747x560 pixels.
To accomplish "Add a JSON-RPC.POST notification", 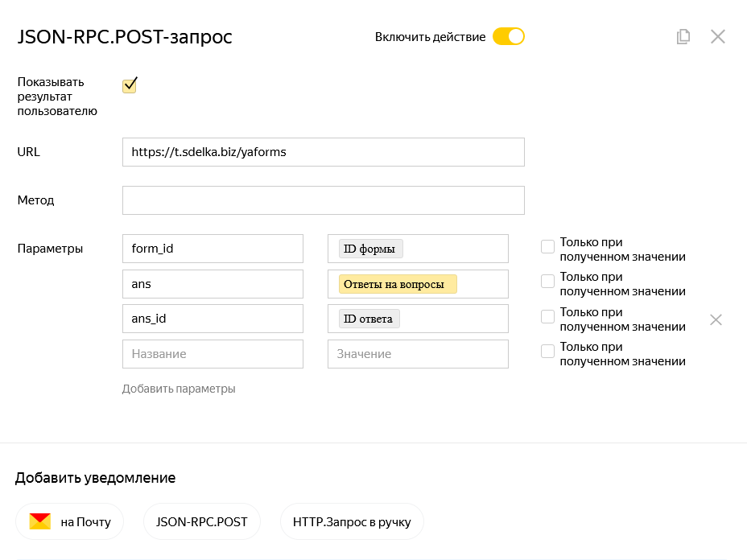I will click(x=201, y=521).
